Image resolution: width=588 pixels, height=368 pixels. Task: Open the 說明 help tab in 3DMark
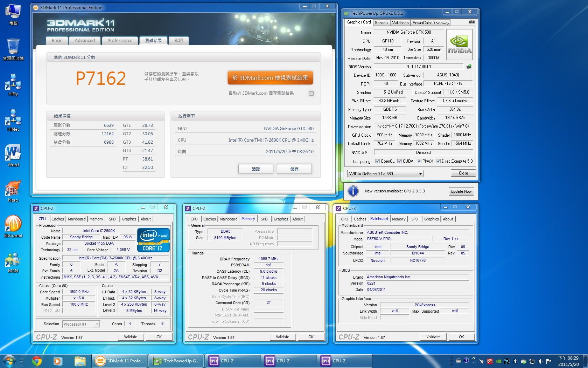coord(179,41)
